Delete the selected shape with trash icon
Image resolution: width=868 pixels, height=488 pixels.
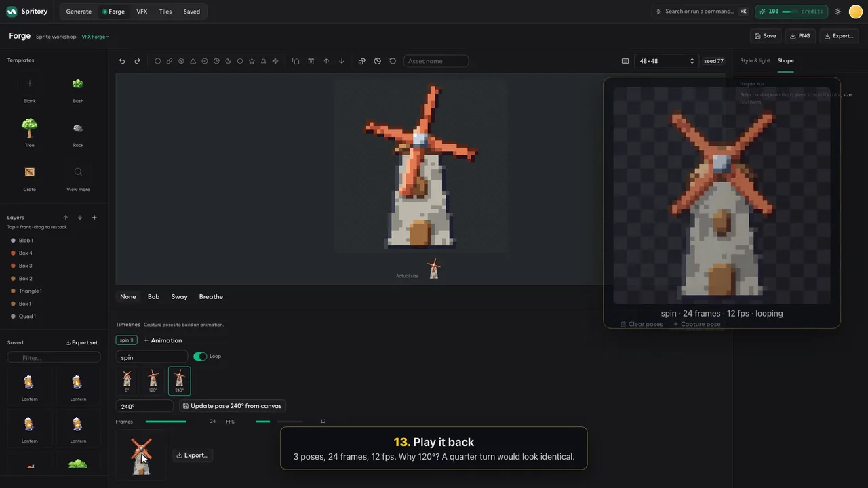pos(311,61)
